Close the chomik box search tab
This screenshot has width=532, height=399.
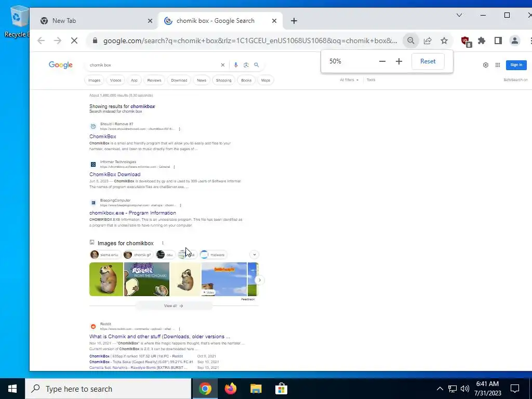[274, 21]
